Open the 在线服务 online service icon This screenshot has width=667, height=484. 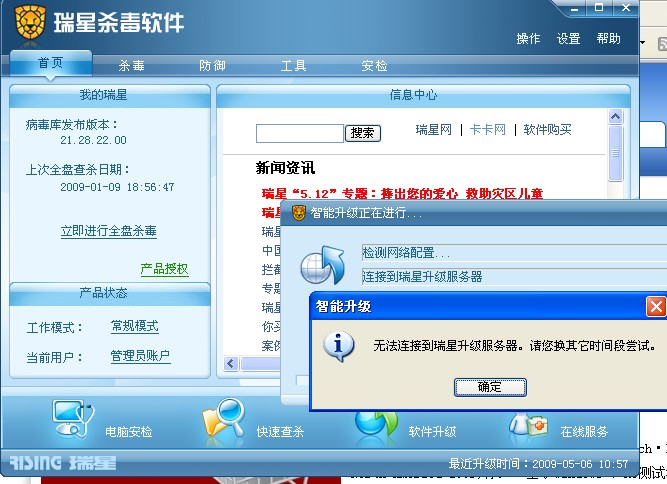(x=528, y=424)
